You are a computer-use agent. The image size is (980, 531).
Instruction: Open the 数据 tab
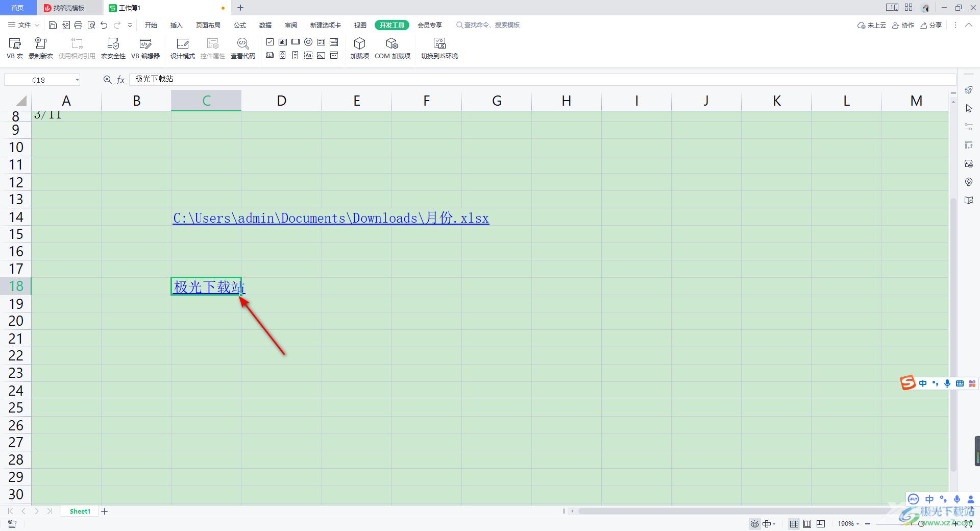pos(265,25)
